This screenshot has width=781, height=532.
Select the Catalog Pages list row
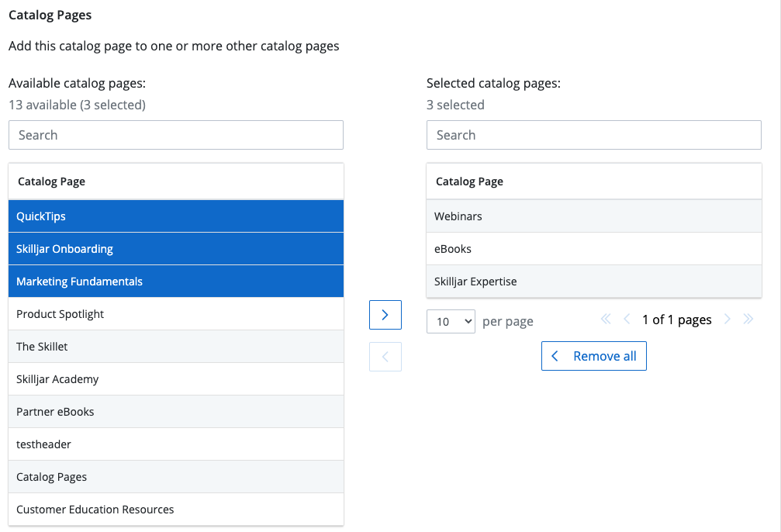(176, 477)
